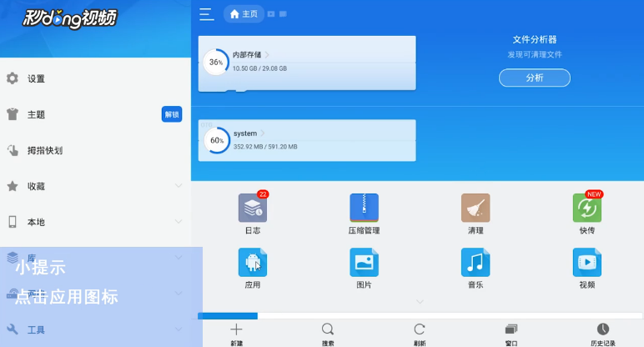Click the 发现可清理文件 text
This screenshot has height=347, width=644.
tap(535, 54)
